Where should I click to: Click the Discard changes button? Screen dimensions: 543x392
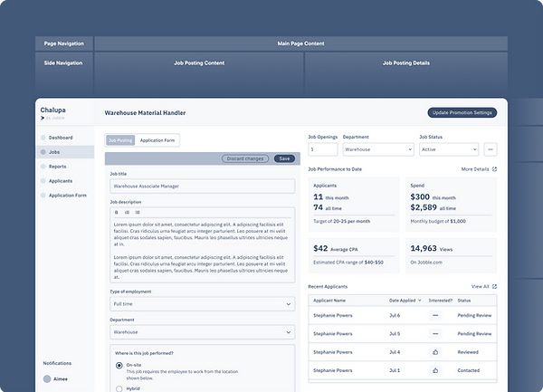click(x=245, y=158)
